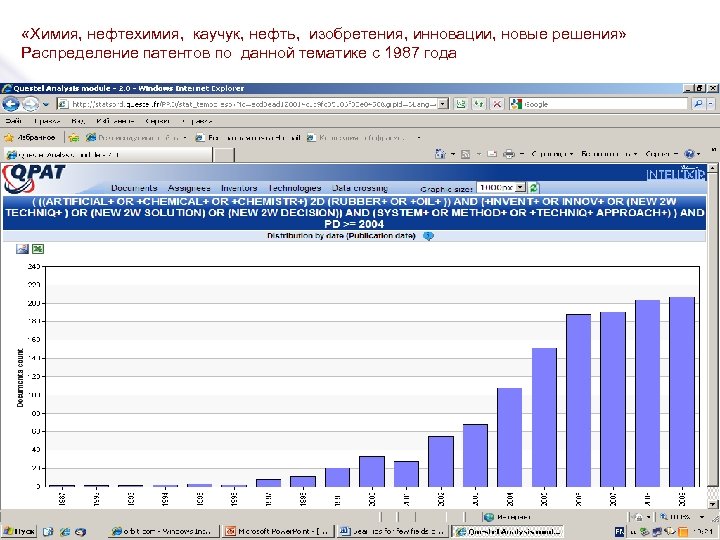Open the Documents tab
The width and height of the screenshot is (720, 540).
pyautogui.click(x=134, y=188)
